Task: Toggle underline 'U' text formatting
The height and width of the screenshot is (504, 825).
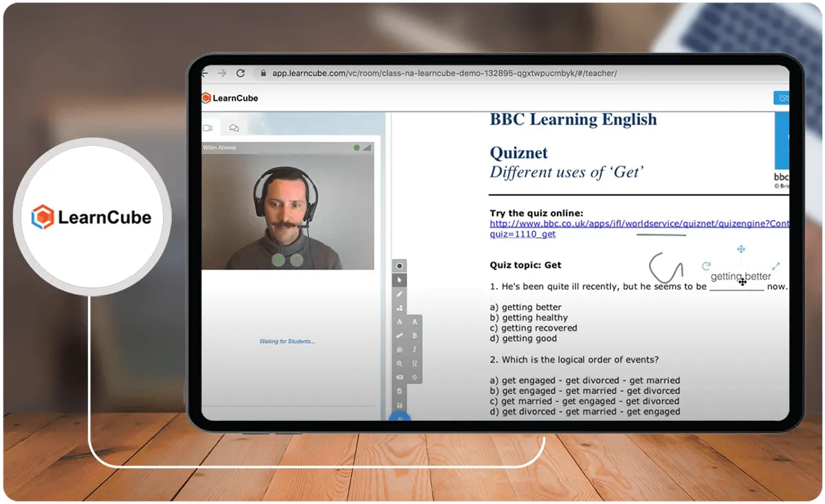Action: coord(415,363)
